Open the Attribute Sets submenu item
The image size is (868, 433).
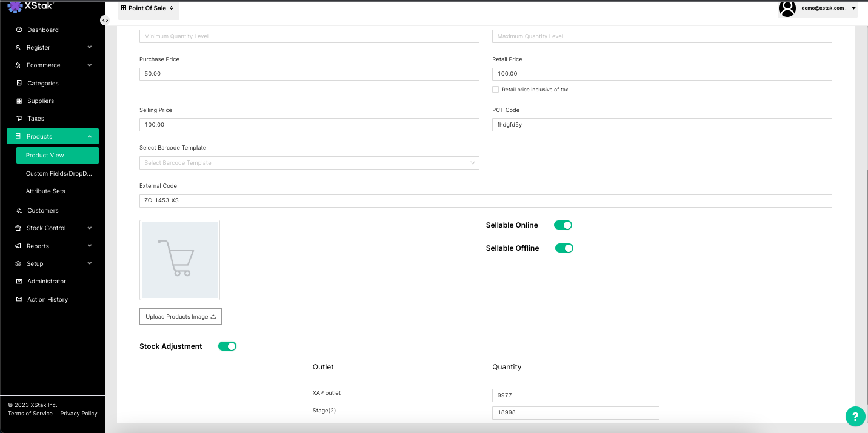45,191
